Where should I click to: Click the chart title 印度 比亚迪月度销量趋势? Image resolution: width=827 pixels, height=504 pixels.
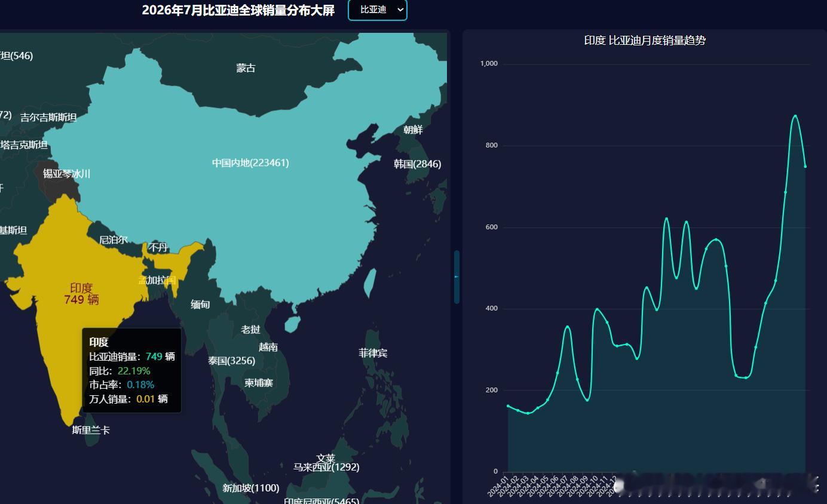[x=645, y=41]
